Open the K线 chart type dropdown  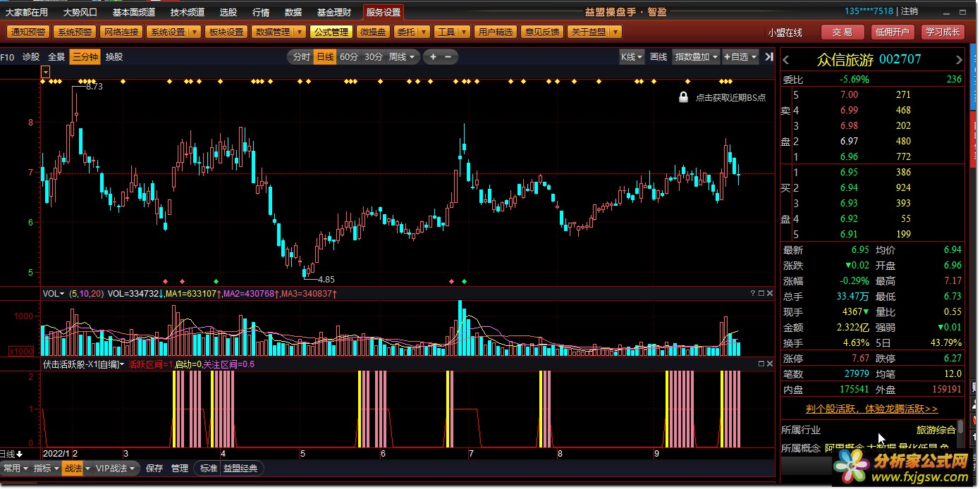pyautogui.click(x=632, y=57)
